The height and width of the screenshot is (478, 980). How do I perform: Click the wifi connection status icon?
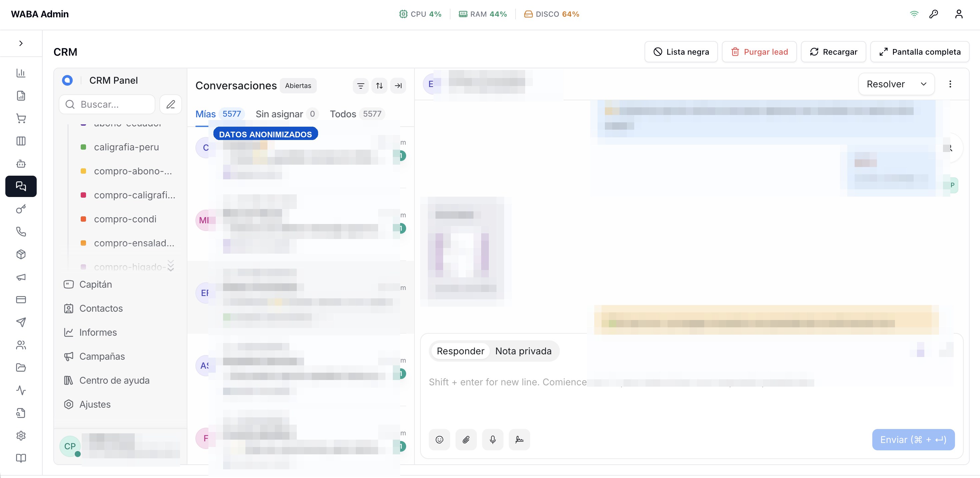point(914,14)
